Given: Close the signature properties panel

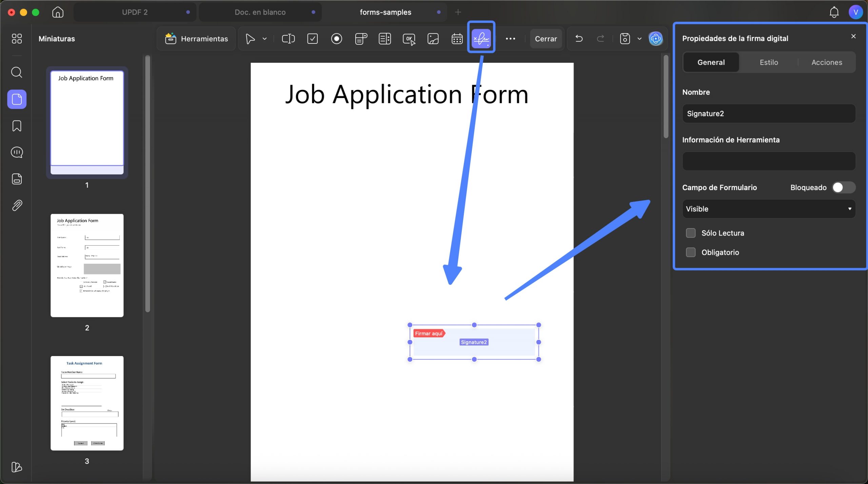Looking at the screenshot, I should click(x=853, y=36).
